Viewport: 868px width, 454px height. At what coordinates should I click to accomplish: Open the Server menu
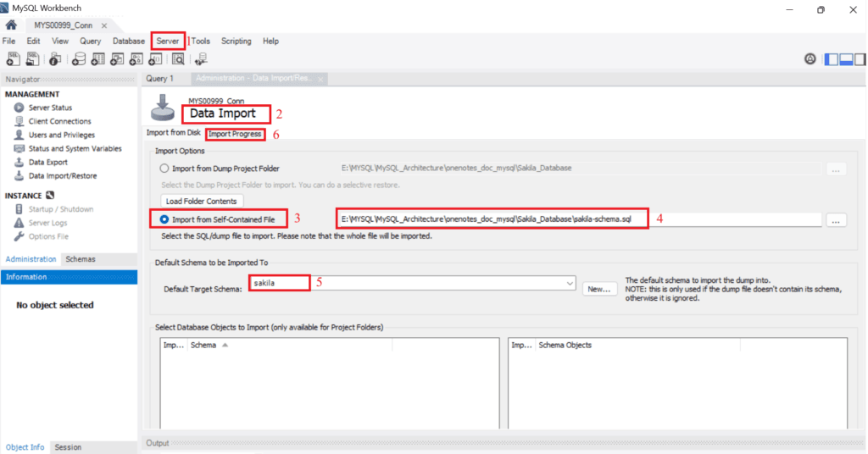tap(167, 41)
